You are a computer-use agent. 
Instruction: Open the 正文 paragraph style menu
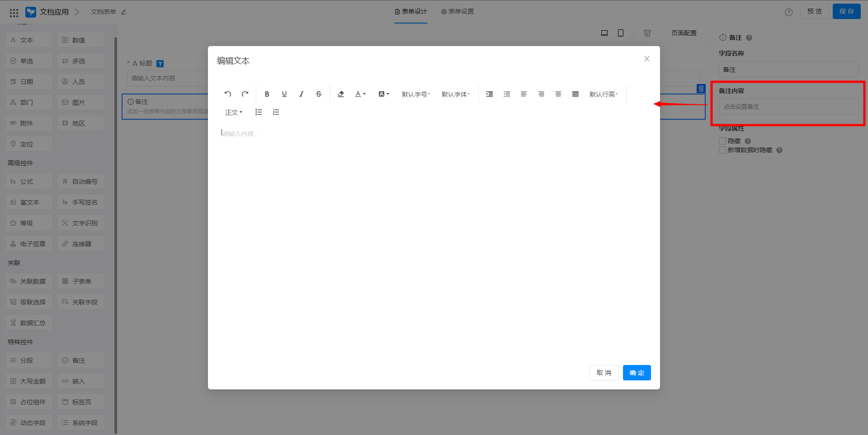(x=234, y=112)
